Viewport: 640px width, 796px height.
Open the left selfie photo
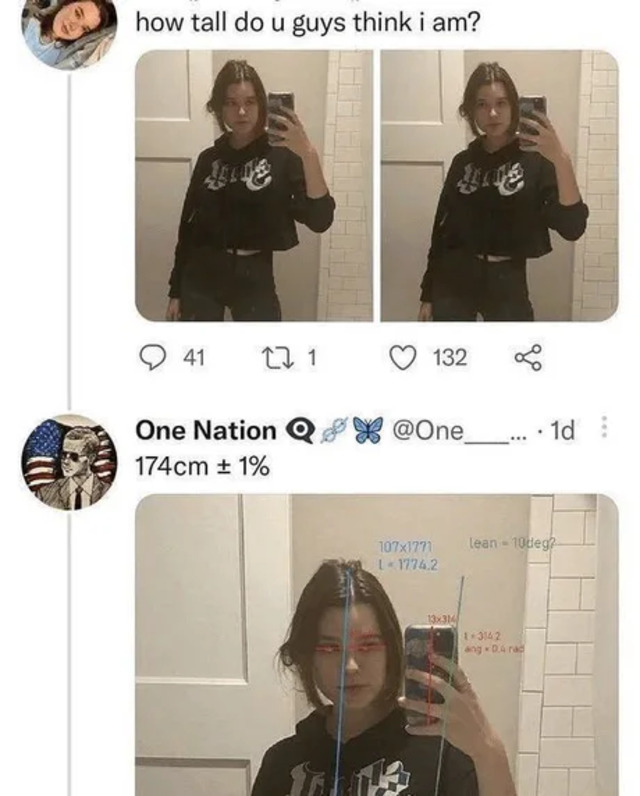pyautogui.click(x=253, y=186)
